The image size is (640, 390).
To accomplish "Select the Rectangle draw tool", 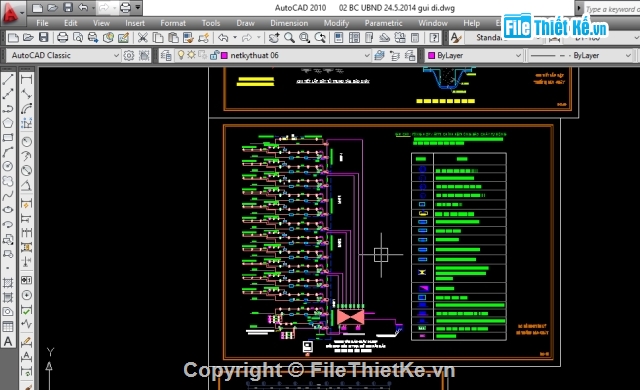I will coord(8,137).
